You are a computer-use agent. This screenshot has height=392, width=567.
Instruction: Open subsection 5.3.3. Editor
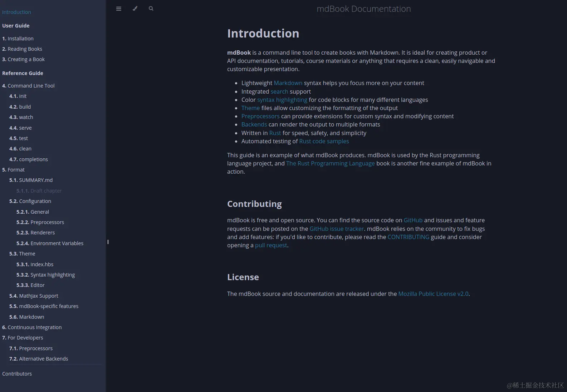tap(30, 285)
